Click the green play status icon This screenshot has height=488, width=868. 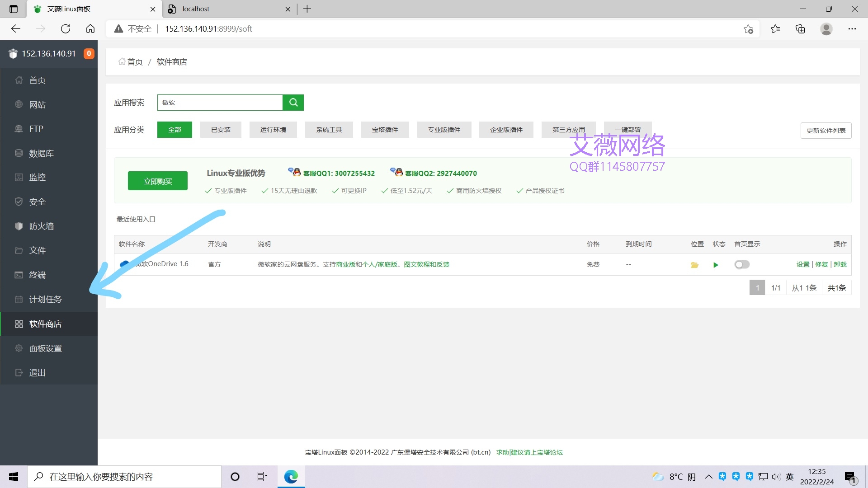point(716,265)
